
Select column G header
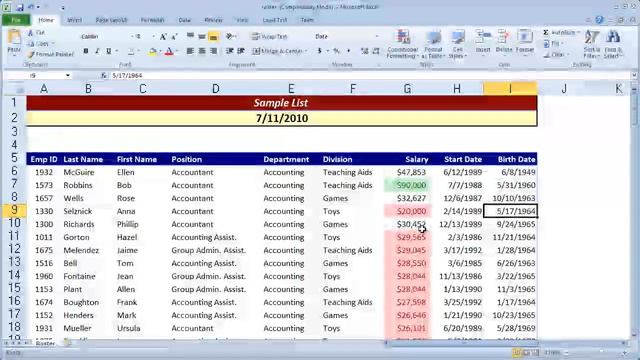[x=407, y=89]
